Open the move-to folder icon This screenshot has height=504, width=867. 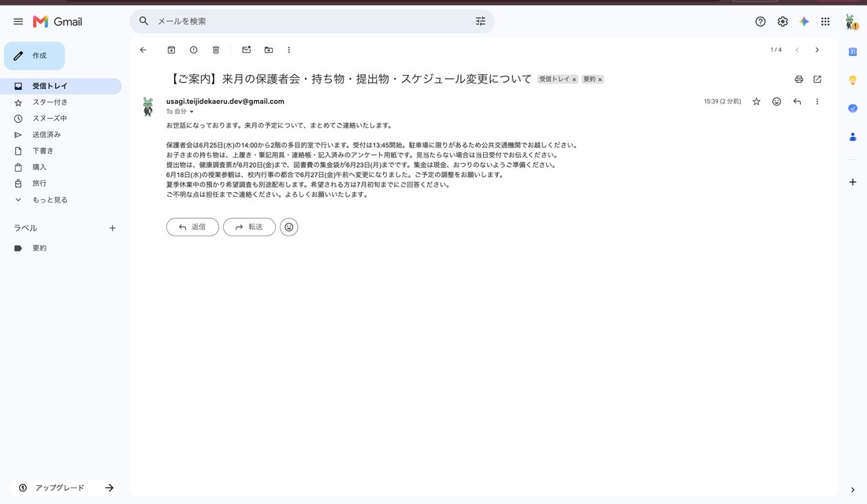tap(269, 50)
